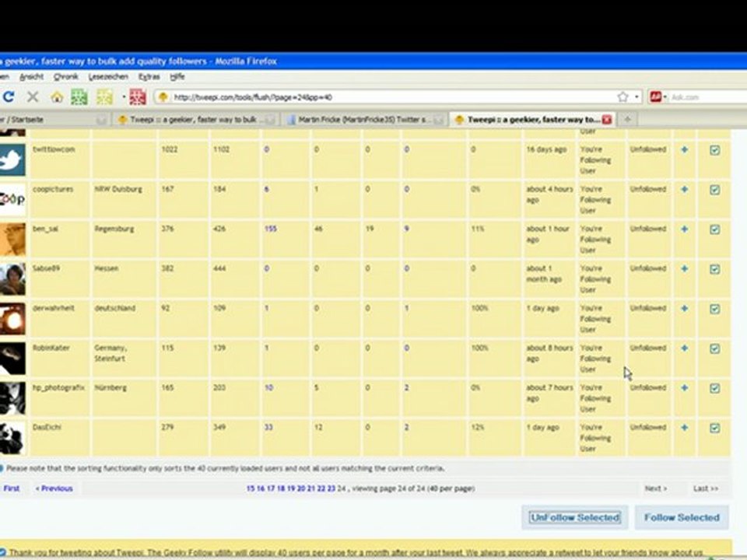The image size is (747, 560).
Task: Open ben_sal's 155 updates count link
Action: [x=271, y=229]
